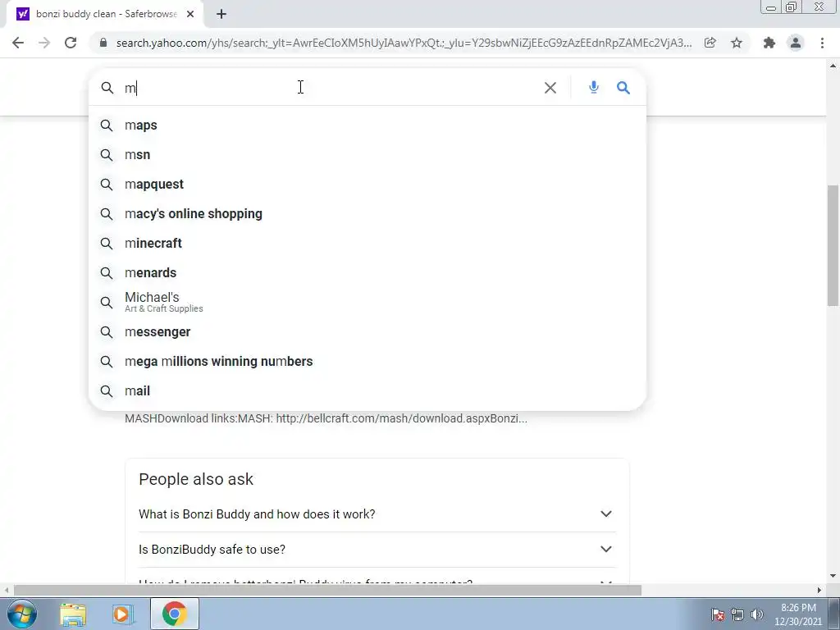This screenshot has width=840, height=630.
Task: Open the Action Center flag icon
Action: tap(718, 614)
